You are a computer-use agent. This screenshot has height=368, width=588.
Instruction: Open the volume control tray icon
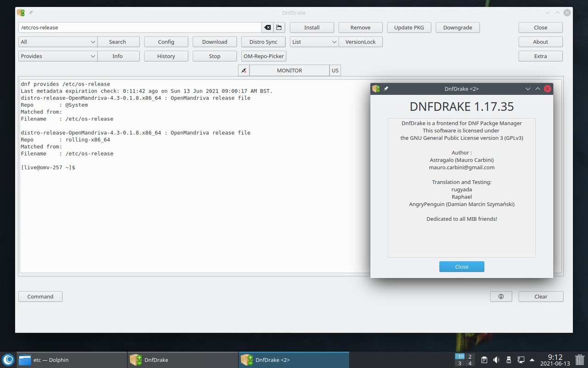[496, 360]
